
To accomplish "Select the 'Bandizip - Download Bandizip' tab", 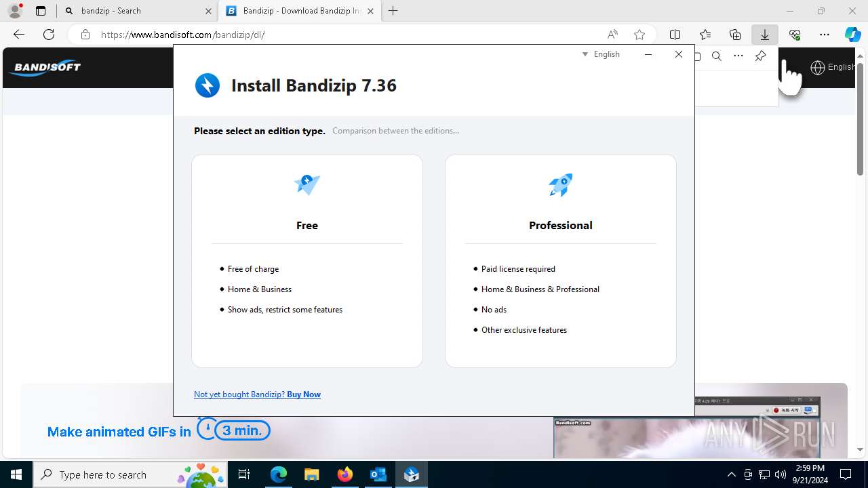I will click(299, 11).
